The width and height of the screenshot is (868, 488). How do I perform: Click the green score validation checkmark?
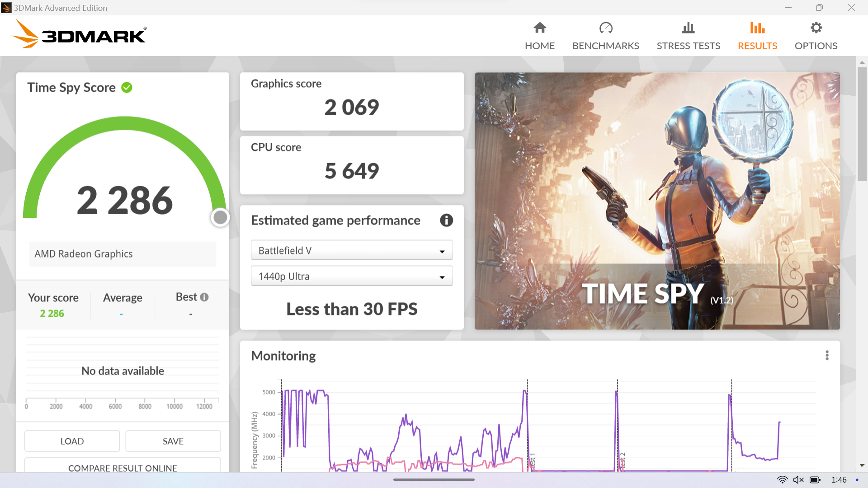point(127,87)
